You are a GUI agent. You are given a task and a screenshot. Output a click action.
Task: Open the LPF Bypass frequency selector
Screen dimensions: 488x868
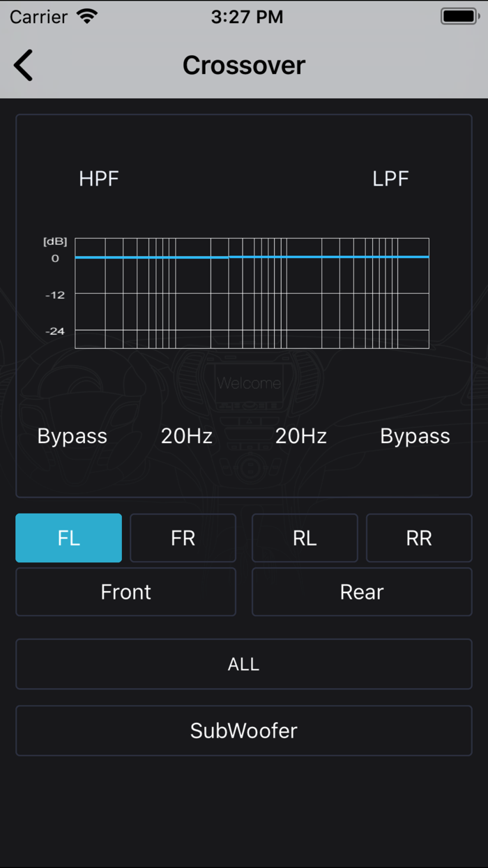[414, 435]
